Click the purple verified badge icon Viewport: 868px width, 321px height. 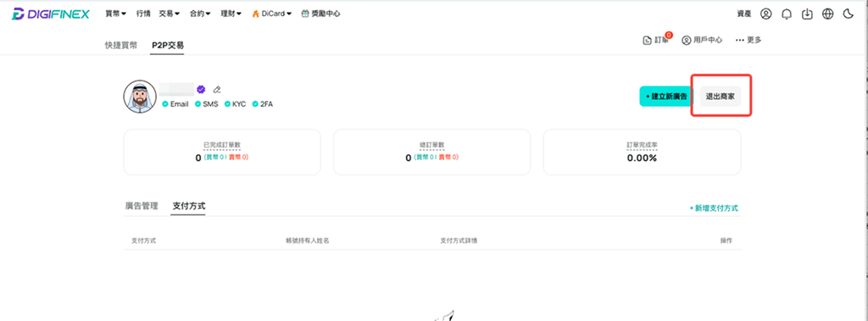click(x=202, y=89)
